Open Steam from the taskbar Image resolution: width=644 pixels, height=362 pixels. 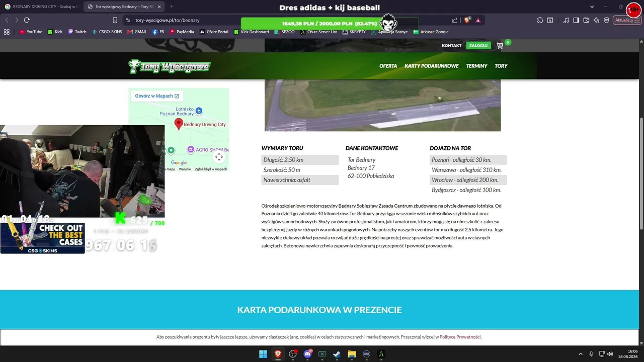click(337, 354)
